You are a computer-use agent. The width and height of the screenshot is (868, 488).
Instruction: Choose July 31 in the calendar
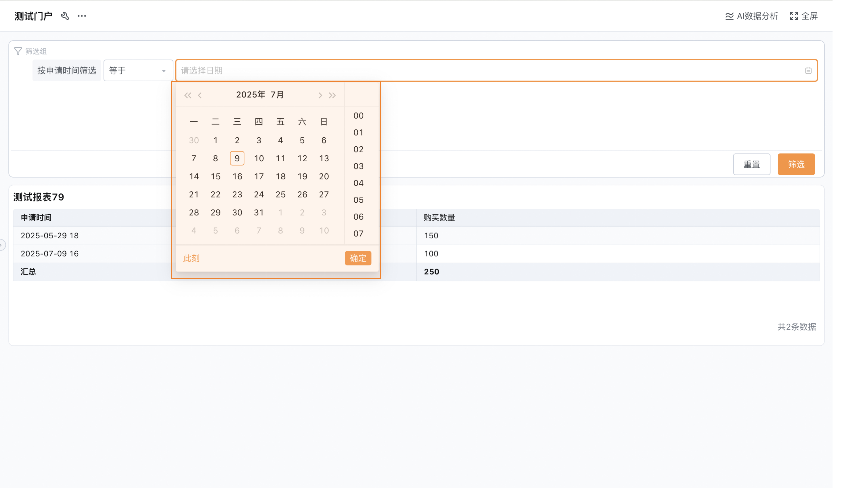coord(259,212)
